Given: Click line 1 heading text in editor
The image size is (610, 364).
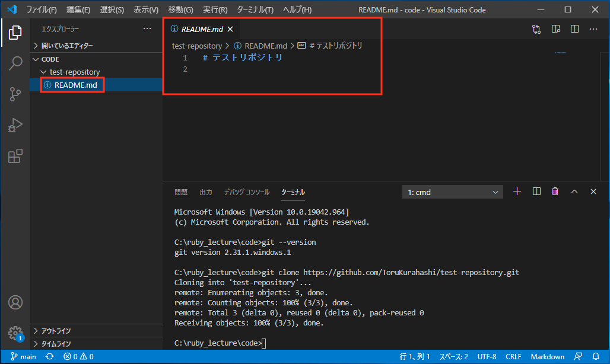Looking at the screenshot, I should click(x=243, y=58).
